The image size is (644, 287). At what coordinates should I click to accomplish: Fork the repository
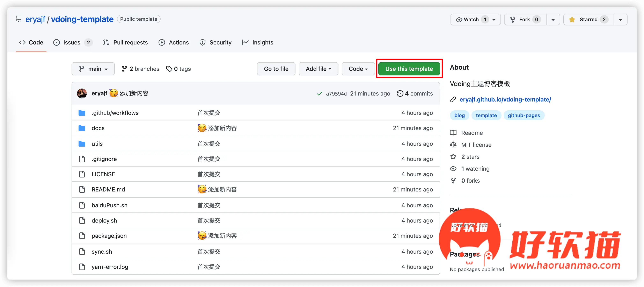point(525,20)
